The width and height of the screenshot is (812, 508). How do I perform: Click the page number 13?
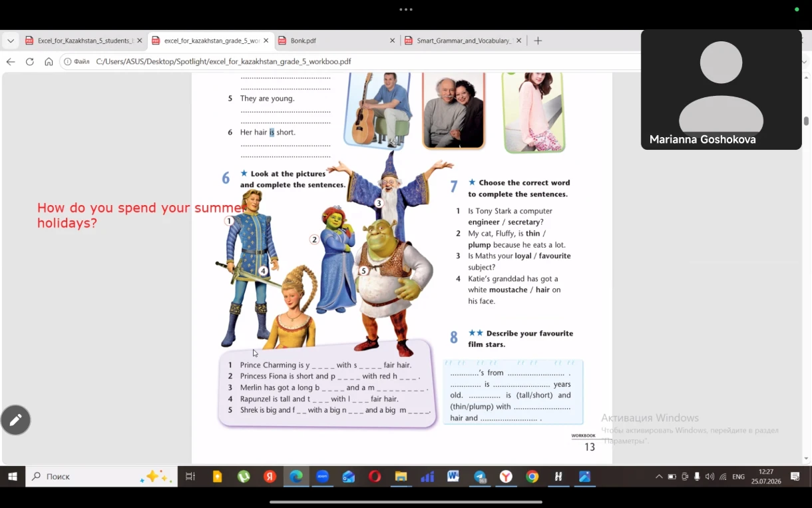[x=589, y=447]
